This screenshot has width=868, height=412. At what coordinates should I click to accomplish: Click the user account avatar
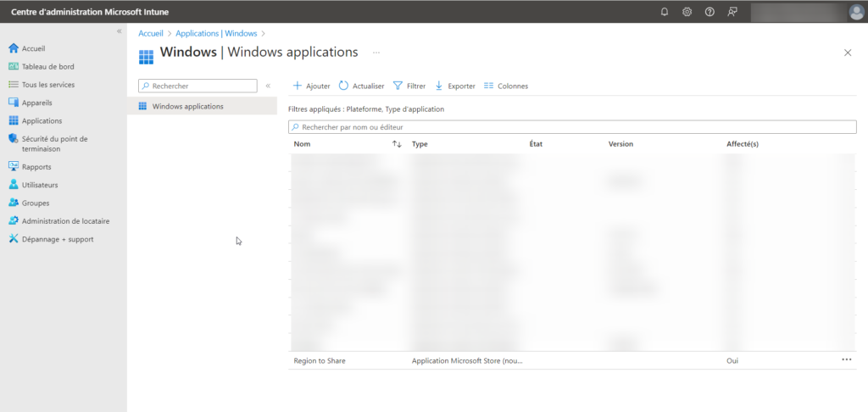(x=855, y=12)
